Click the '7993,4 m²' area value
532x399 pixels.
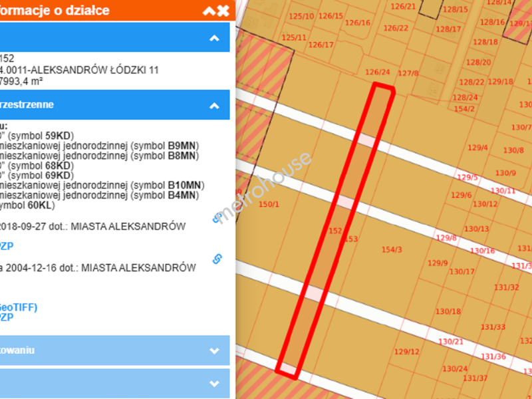(21, 81)
